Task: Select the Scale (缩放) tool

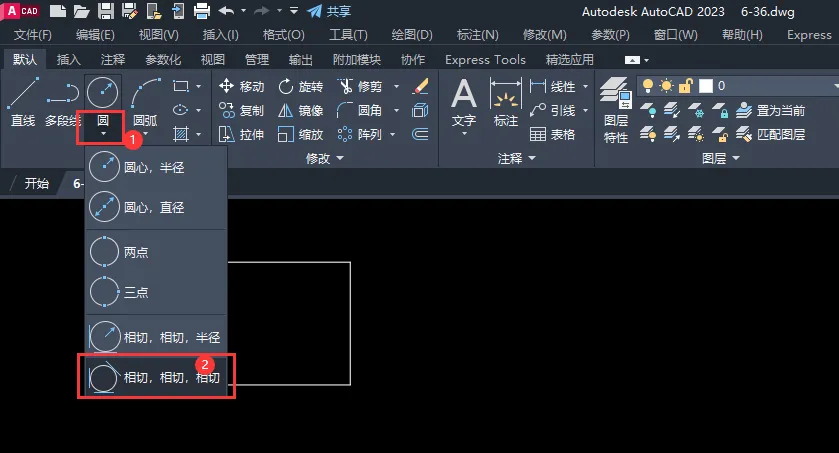Action: [301, 134]
